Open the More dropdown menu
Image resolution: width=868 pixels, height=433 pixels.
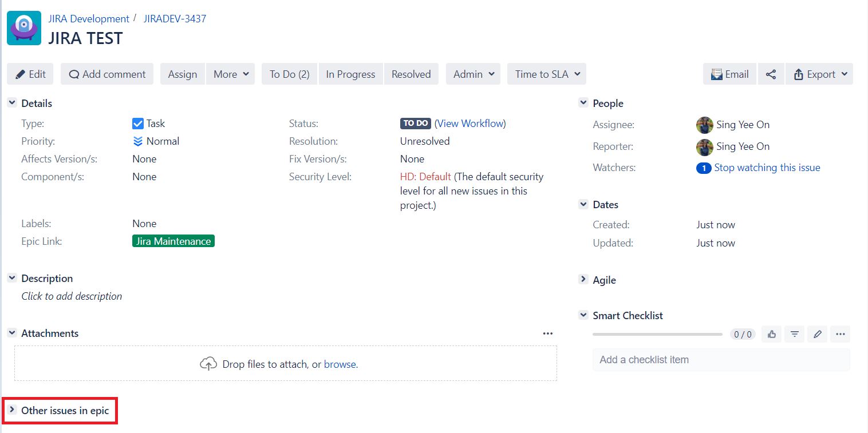coord(230,74)
